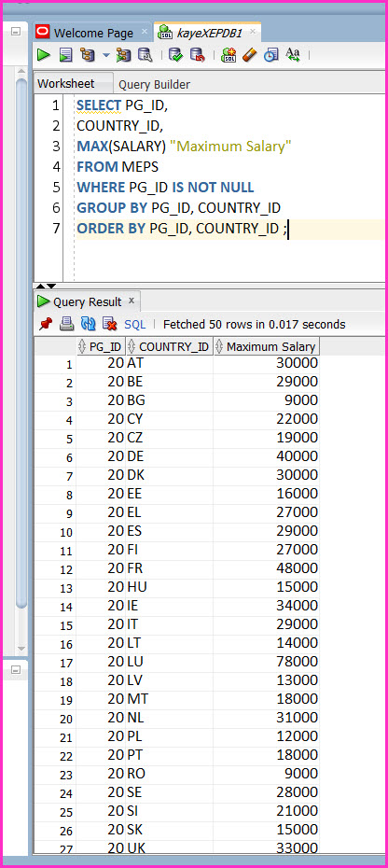Click the "Maximum Salary" alias in line 3
This screenshot has width=388, height=868.
pos(230,147)
